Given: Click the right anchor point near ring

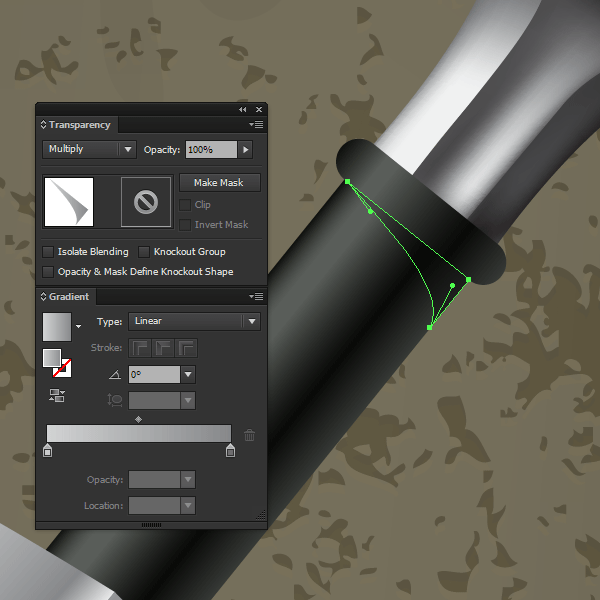Looking at the screenshot, I should click(468, 280).
